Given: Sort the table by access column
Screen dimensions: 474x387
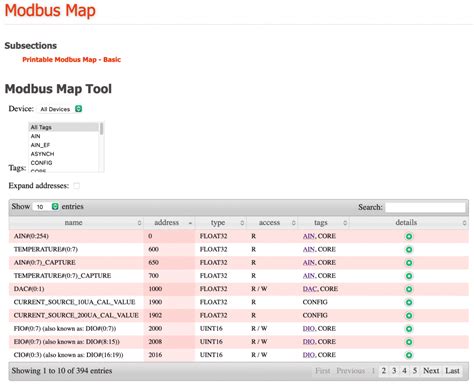Looking at the screenshot, I should pos(272,223).
